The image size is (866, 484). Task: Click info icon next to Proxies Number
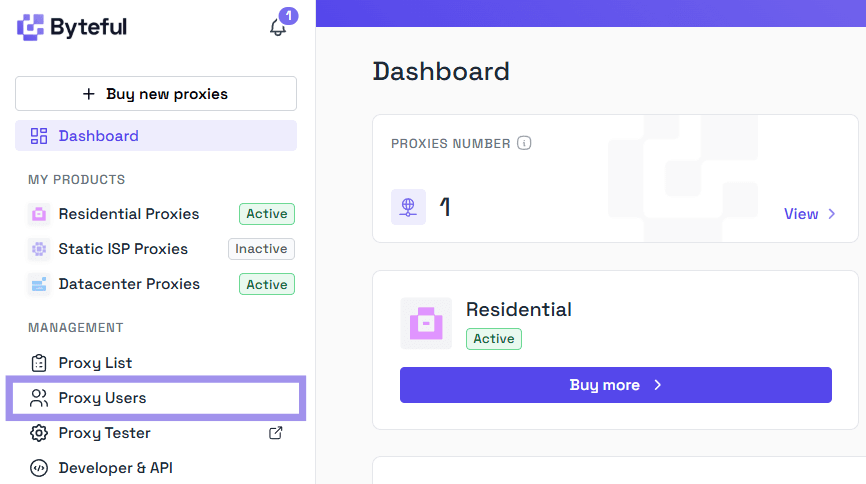pyautogui.click(x=524, y=143)
